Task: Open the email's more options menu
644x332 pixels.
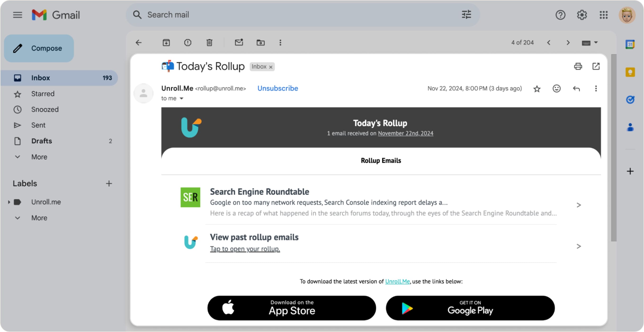Action: pyautogui.click(x=596, y=88)
